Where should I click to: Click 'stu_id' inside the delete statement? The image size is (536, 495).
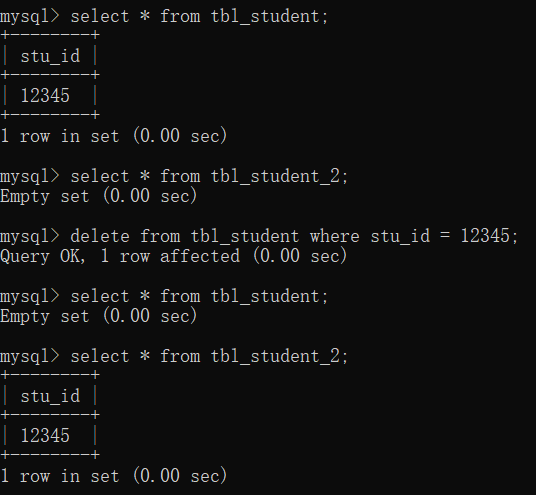pos(400,236)
